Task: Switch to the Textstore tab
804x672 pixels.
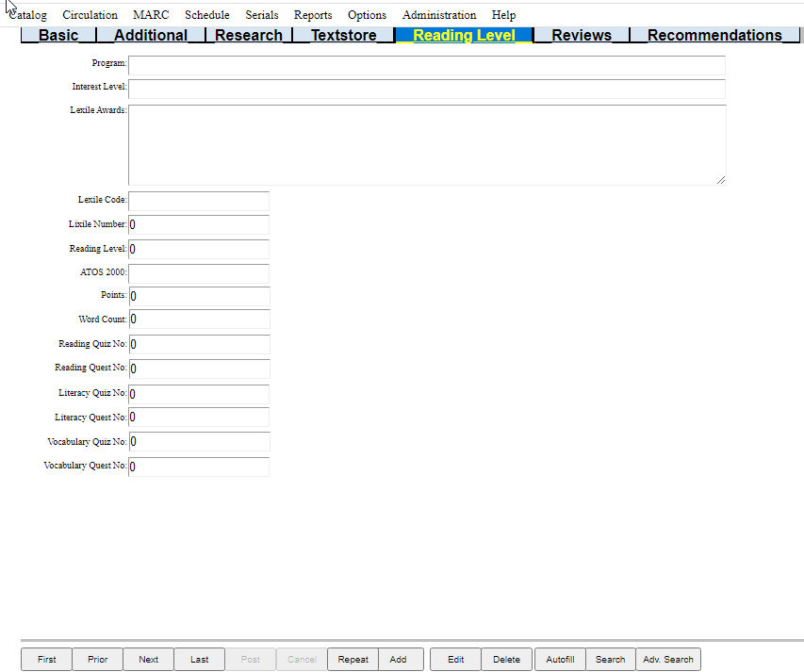Action: 343,36
